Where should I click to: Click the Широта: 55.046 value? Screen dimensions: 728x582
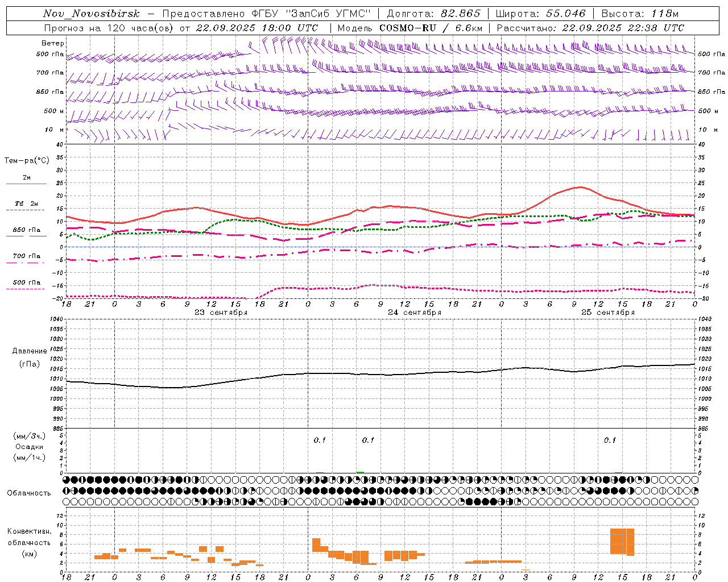[541, 14]
